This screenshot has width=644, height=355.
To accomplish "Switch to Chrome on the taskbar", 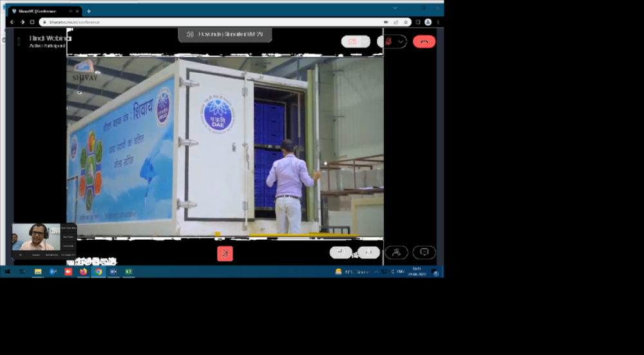I will 99,272.
